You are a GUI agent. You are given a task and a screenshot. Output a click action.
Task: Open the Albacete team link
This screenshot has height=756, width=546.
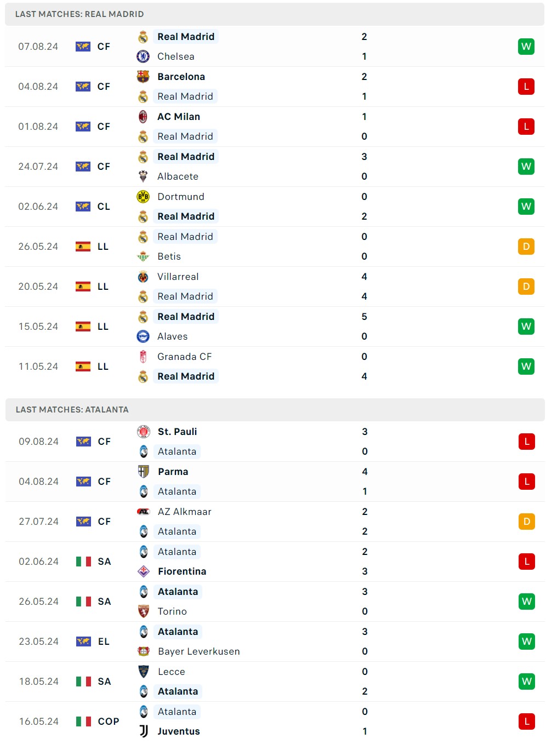(178, 176)
